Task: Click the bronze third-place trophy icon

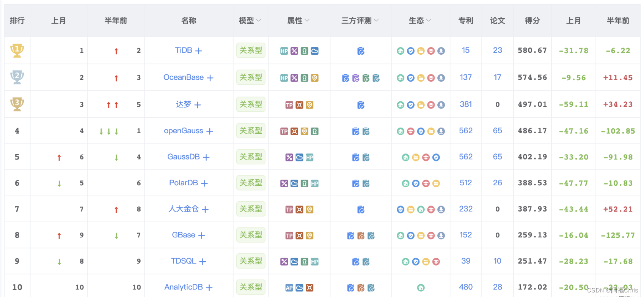Action: pos(17,104)
